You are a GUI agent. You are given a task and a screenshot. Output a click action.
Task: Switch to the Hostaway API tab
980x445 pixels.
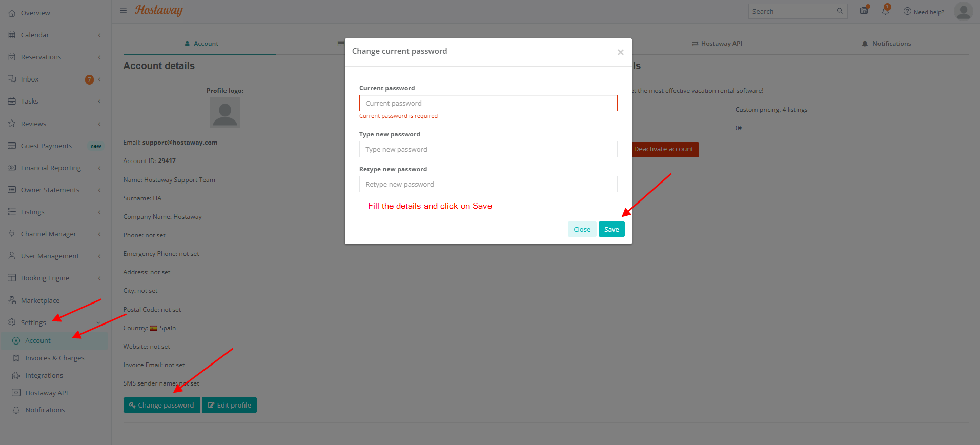tap(717, 44)
